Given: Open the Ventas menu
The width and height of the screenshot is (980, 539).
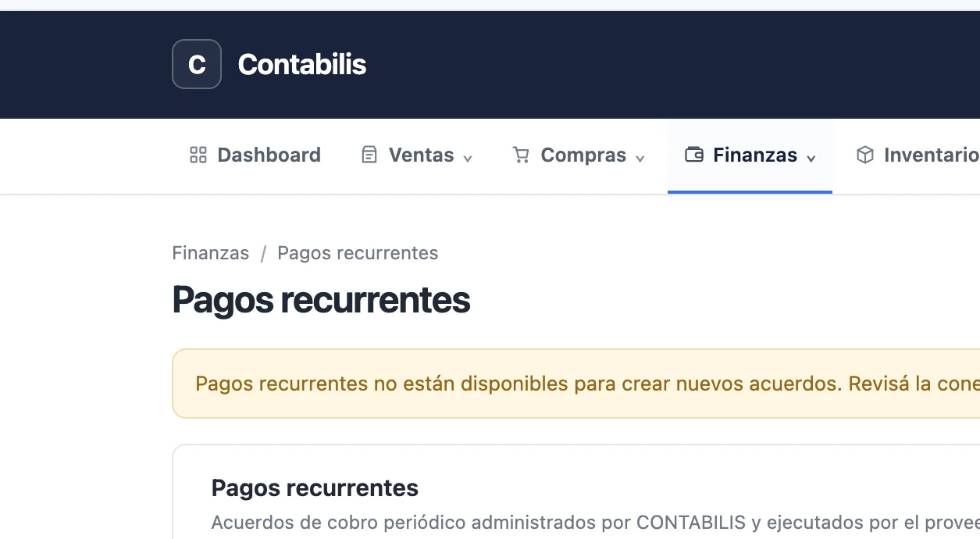Looking at the screenshot, I should (416, 155).
